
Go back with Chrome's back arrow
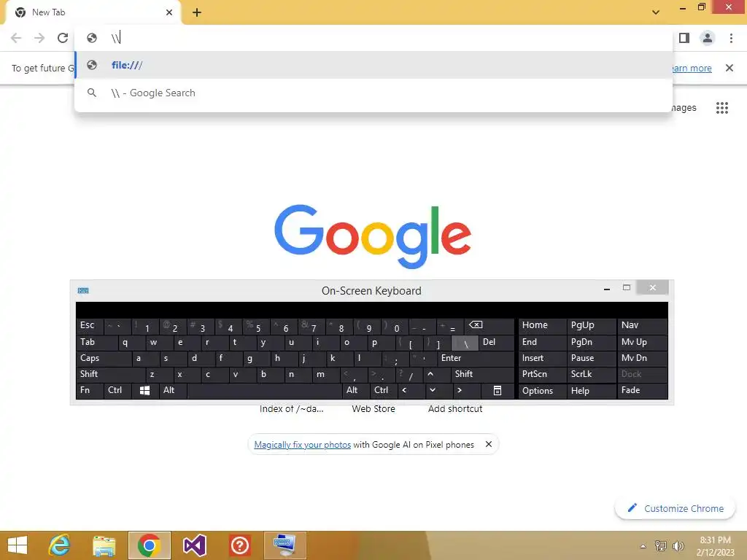(16, 38)
